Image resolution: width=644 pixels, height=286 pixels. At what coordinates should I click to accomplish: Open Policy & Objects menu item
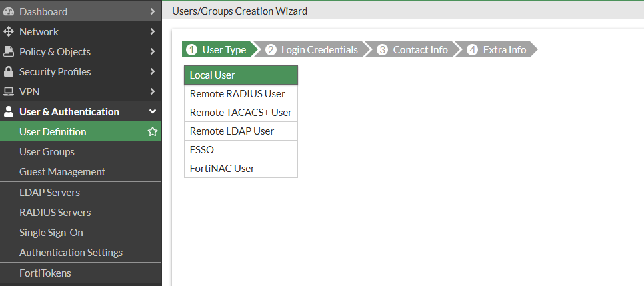point(81,51)
